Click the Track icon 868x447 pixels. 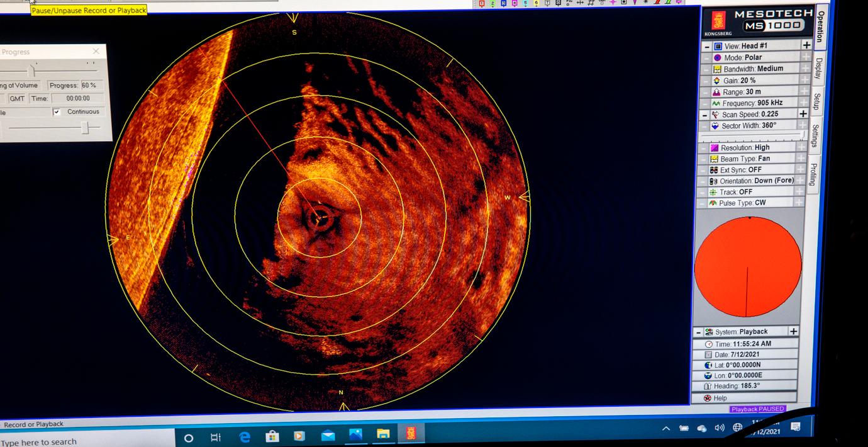click(713, 192)
